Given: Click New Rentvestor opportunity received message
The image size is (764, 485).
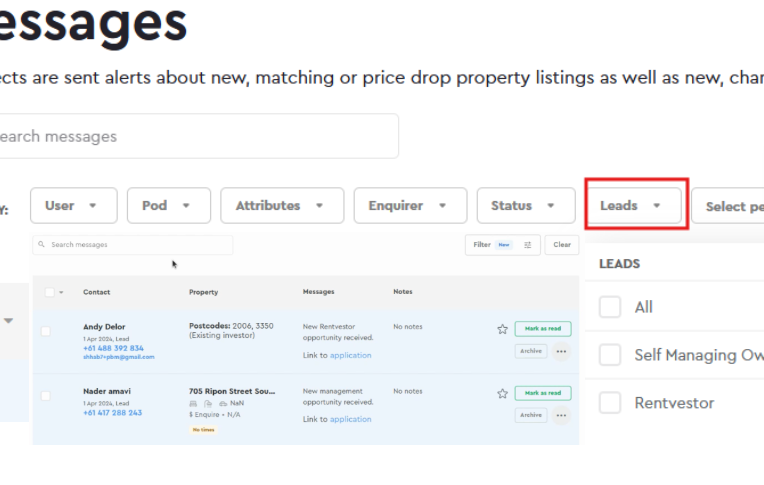Looking at the screenshot, I should [x=338, y=332].
